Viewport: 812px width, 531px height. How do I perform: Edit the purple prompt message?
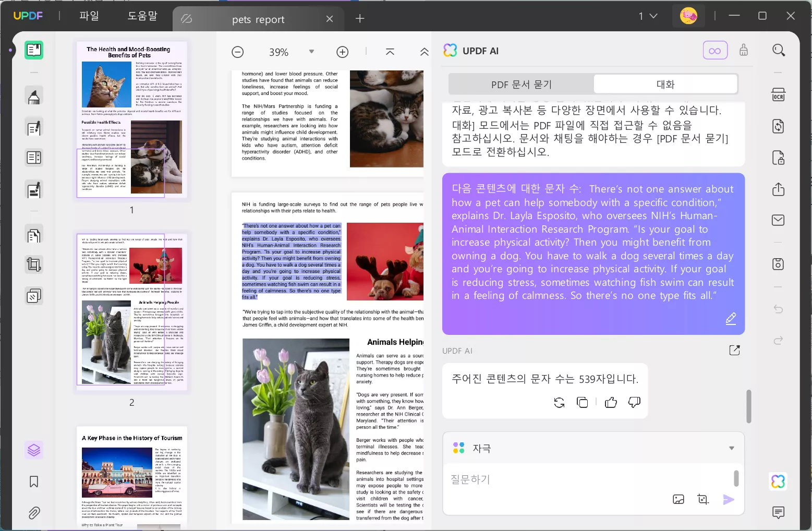(731, 318)
